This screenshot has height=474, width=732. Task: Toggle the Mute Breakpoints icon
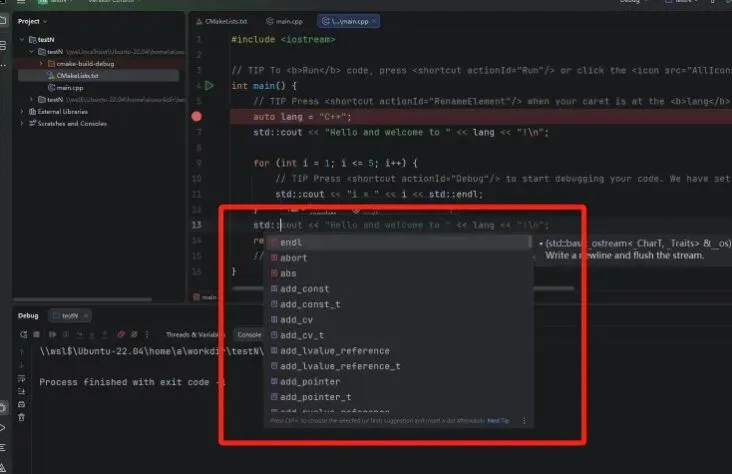tap(134, 334)
